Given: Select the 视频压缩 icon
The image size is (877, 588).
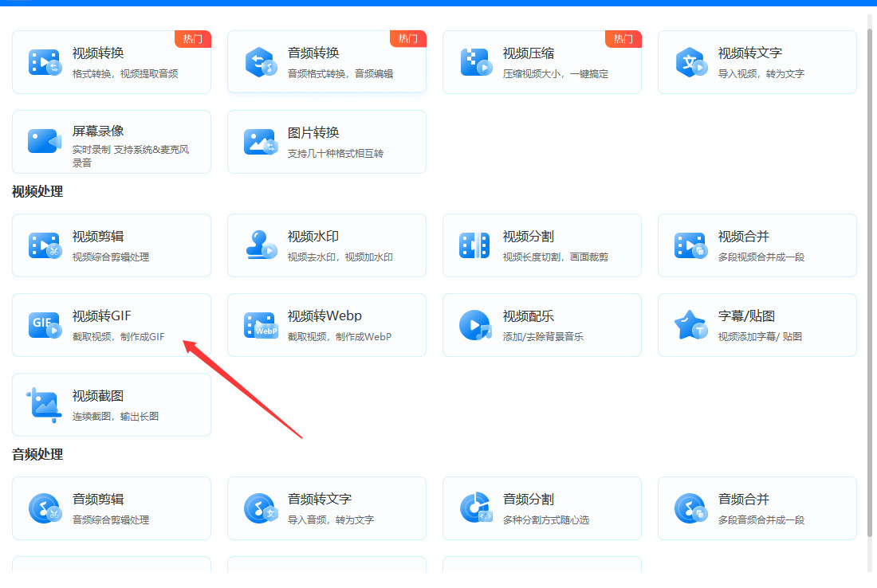Looking at the screenshot, I should pos(476,62).
